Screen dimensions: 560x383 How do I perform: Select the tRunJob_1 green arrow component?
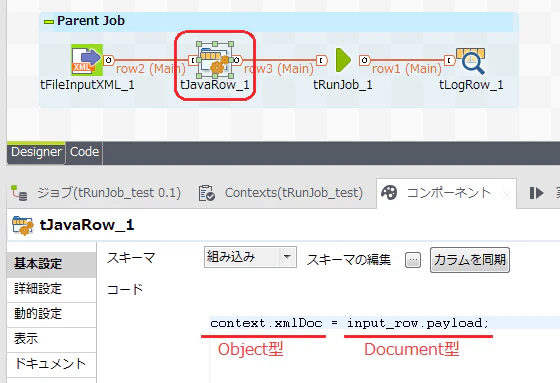tap(343, 60)
